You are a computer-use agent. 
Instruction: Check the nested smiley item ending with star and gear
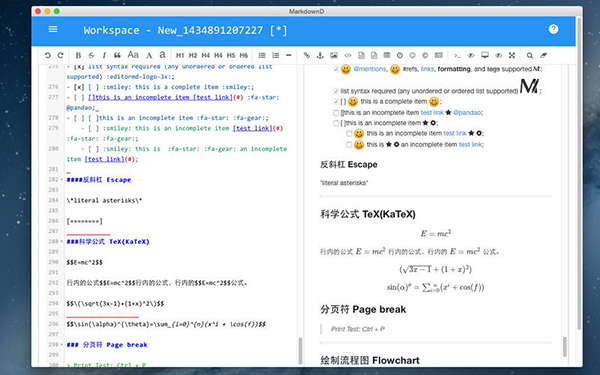click(349, 134)
